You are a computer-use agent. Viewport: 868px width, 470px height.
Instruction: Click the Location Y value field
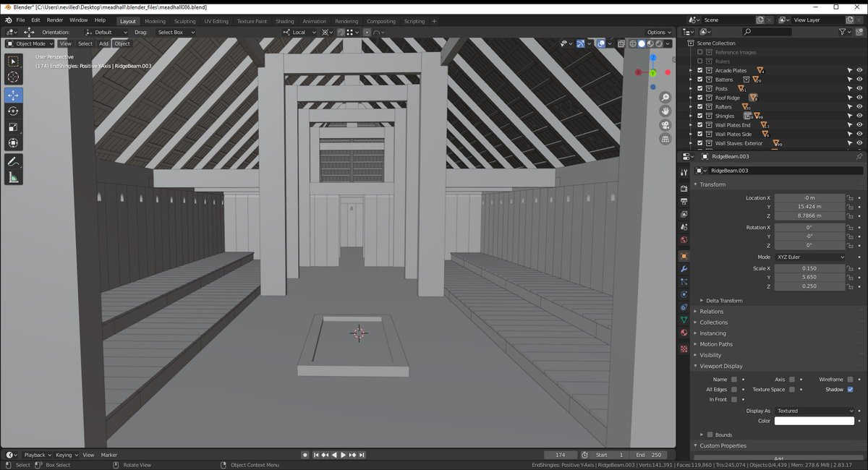coord(810,207)
